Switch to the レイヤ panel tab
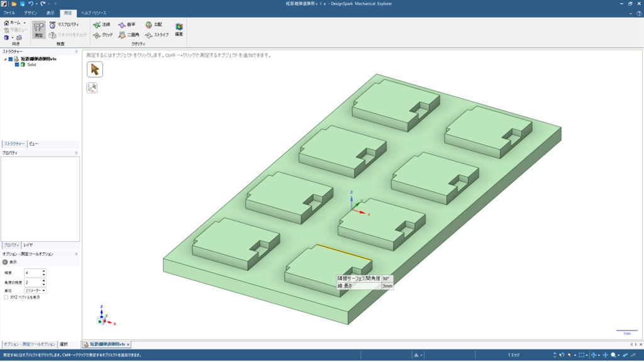The image size is (644, 362). click(x=28, y=245)
